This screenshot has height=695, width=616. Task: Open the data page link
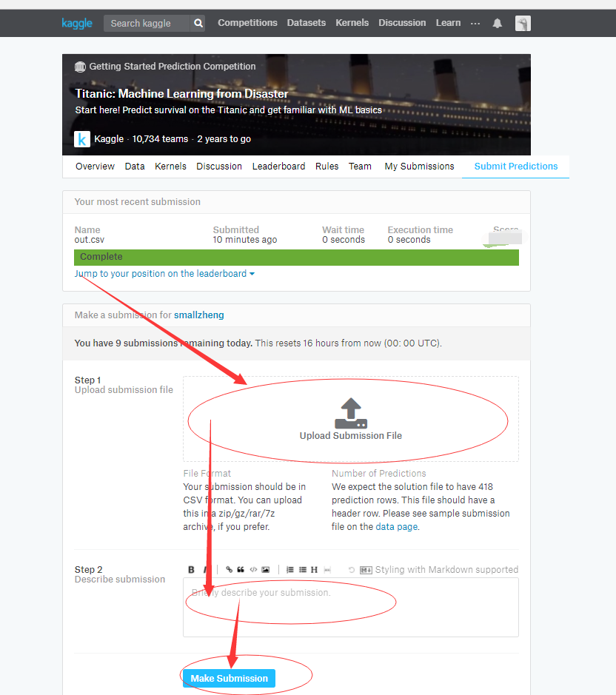point(396,526)
